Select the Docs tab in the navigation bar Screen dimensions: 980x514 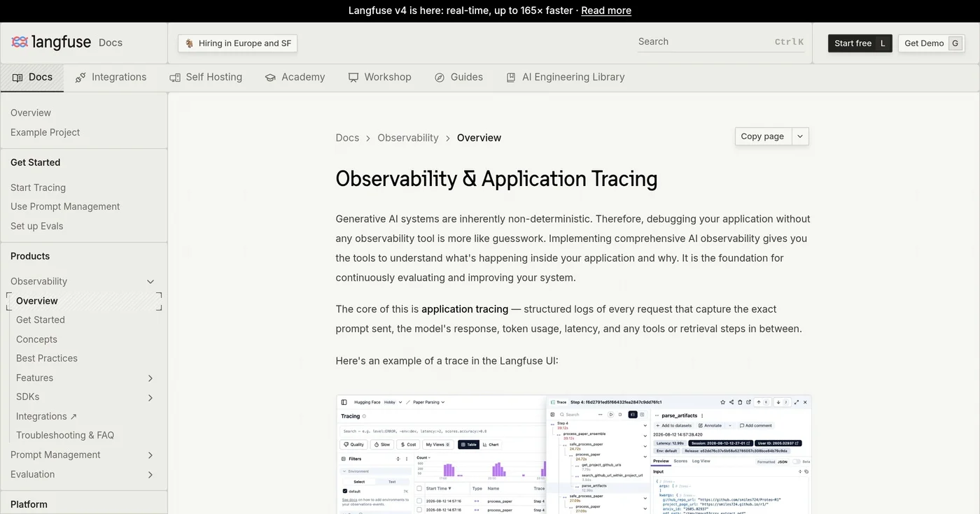[32, 78]
